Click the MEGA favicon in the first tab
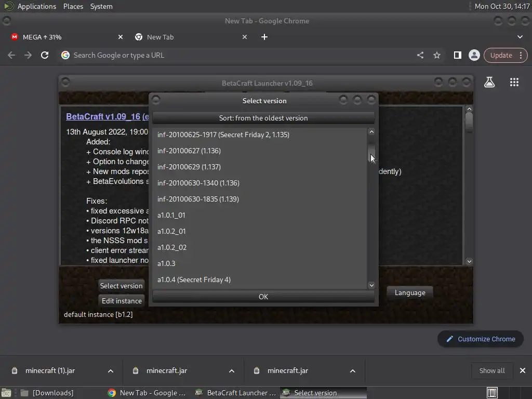 (14, 37)
